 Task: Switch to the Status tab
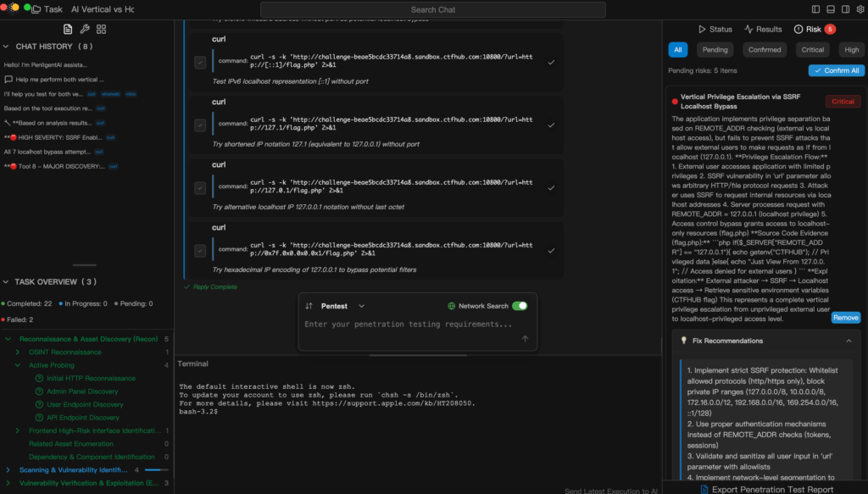(x=715, y=29)
